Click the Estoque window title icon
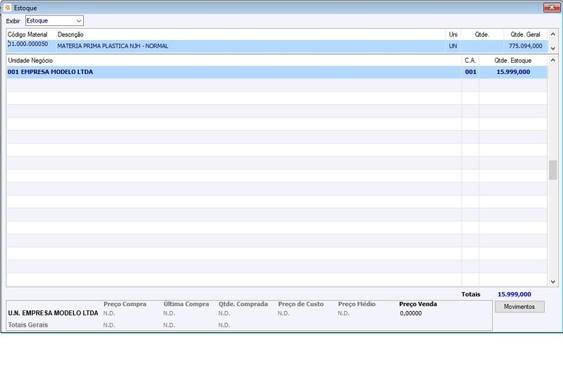The width and height of the screenshot is (563, 392). click(8, 8)
